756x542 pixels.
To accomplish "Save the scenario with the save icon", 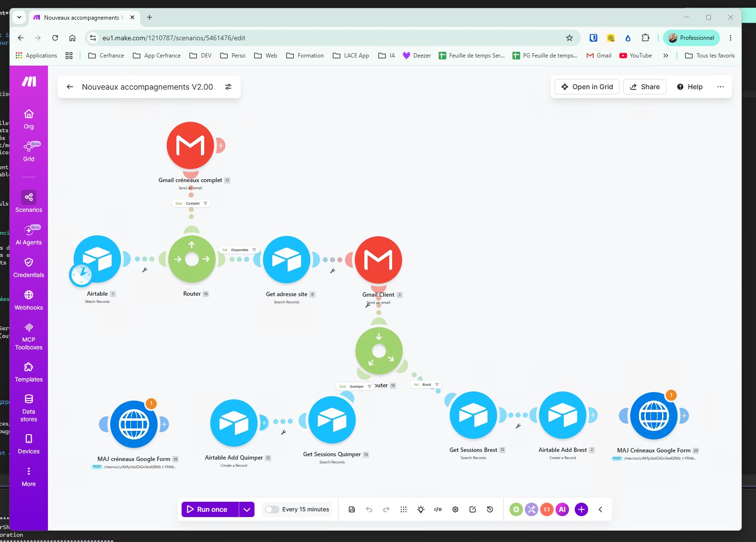I will tap(352, 509).
